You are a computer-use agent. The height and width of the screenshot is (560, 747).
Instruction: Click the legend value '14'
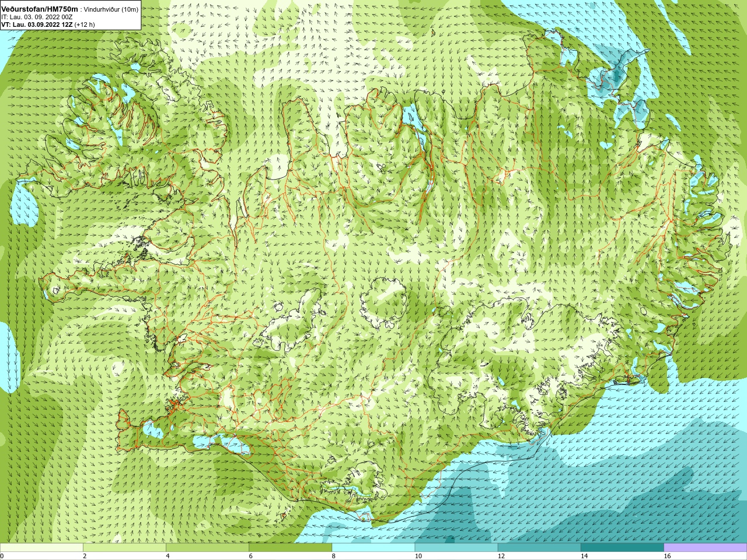584,556
